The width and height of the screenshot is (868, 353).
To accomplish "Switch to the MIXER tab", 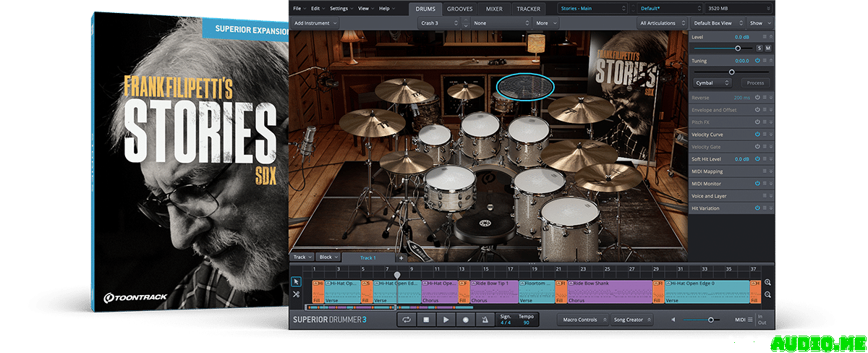I will [495, 9].
